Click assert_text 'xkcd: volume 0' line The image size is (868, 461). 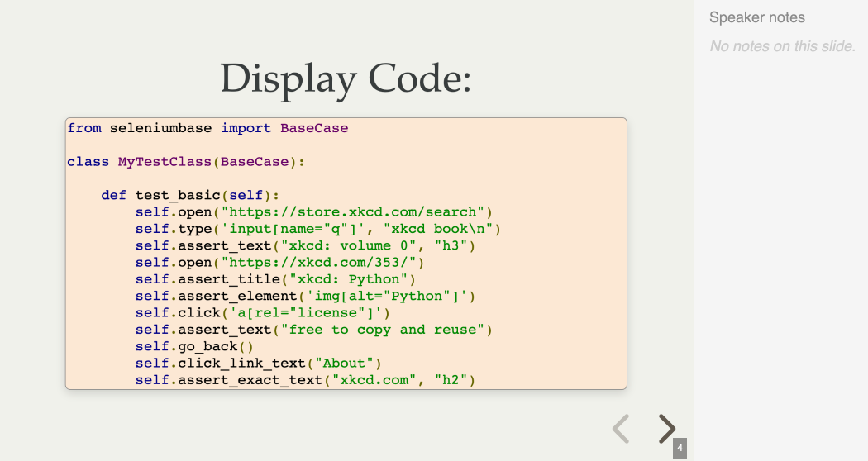point(305,245)
